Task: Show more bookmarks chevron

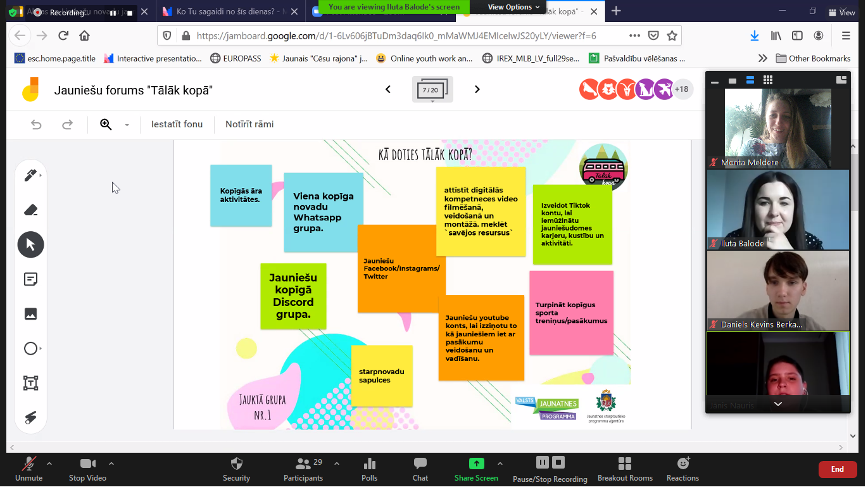Action: point(763,58)
